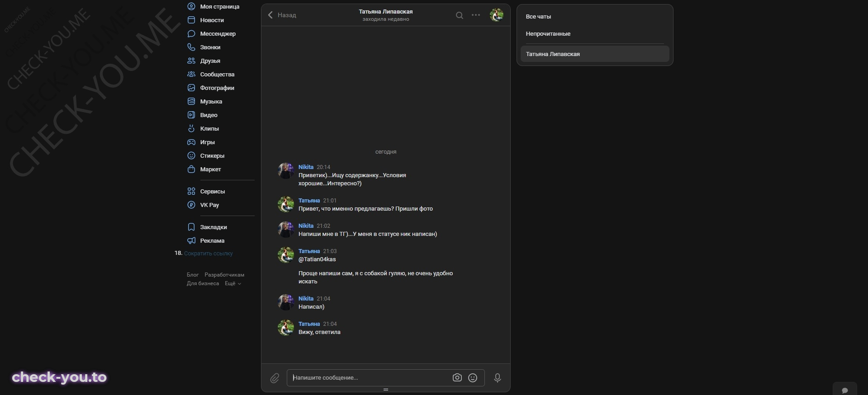868x395 pixels.
Task: Open Сервисы grid icon
Action: coord(191,191)
